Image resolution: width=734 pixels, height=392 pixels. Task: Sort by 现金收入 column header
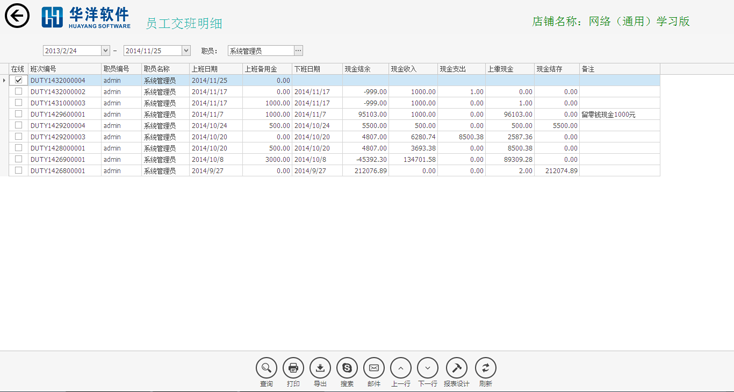pos(413,69)
